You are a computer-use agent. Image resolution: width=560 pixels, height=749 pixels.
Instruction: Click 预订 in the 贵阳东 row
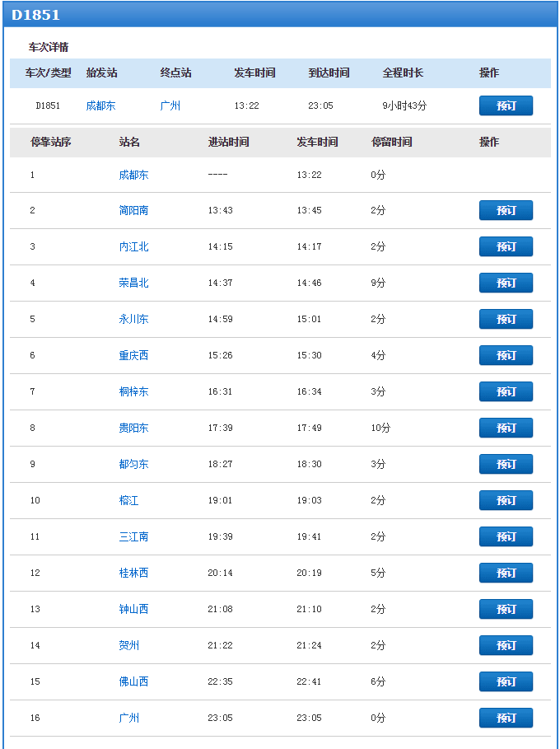tap(506, 428)
